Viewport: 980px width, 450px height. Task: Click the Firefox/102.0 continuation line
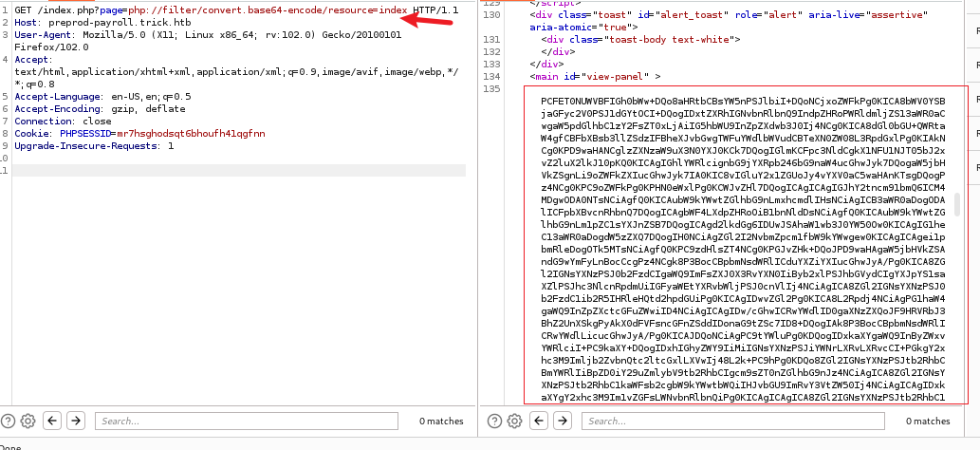[x=52, y=47]
